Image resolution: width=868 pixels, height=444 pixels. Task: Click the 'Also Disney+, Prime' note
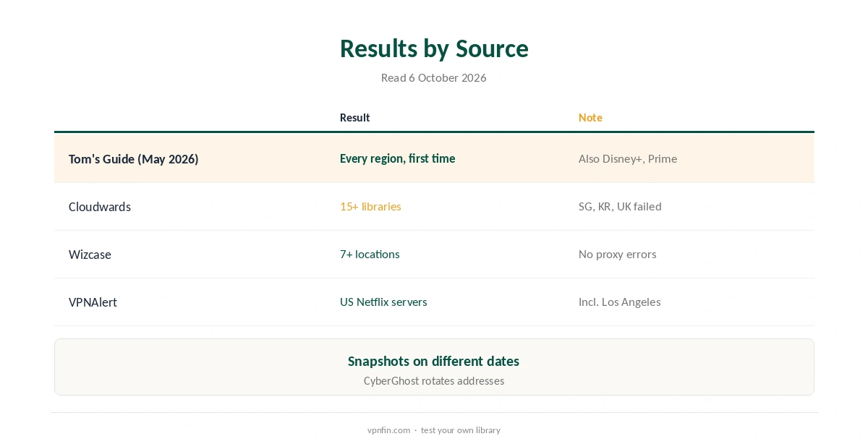(628, 158)
